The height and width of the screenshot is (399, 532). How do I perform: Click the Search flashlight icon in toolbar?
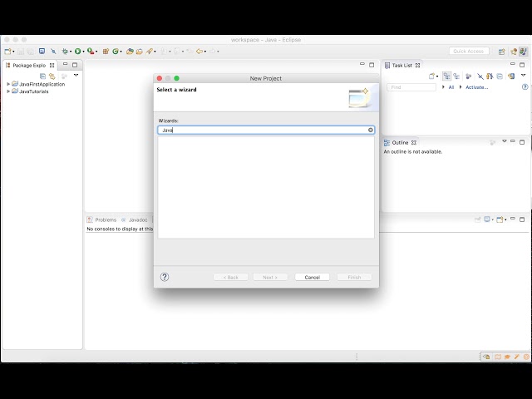coord(149,52)
